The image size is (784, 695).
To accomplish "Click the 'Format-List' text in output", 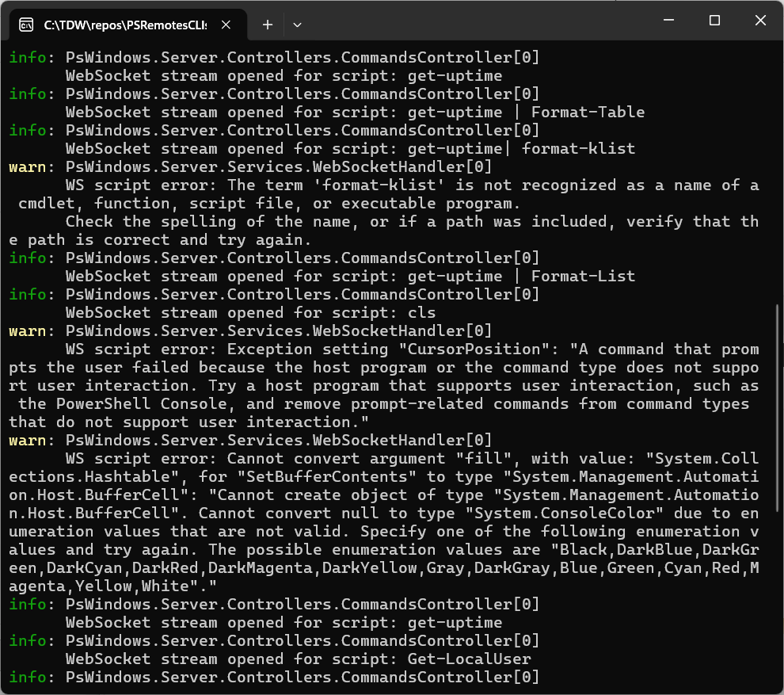I will coord(583,277).
